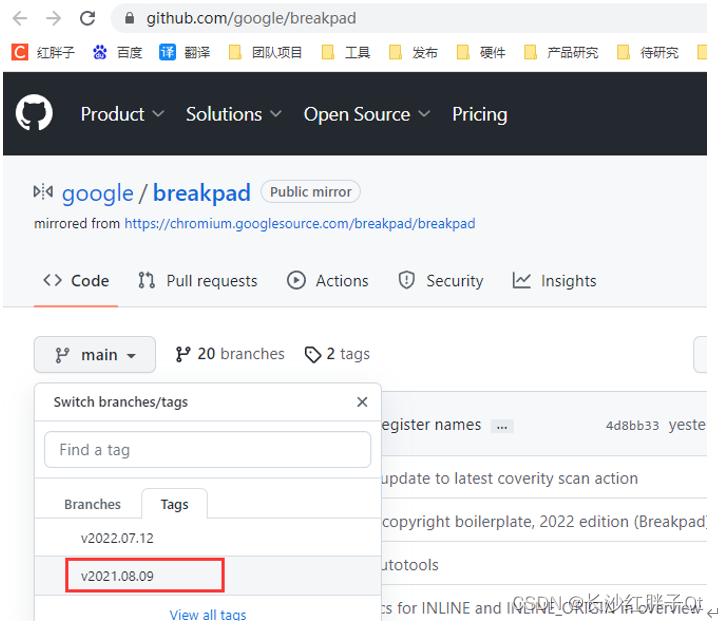
Task: Open the 待研究 bookmark folder
Action: [x=647, y=52]
